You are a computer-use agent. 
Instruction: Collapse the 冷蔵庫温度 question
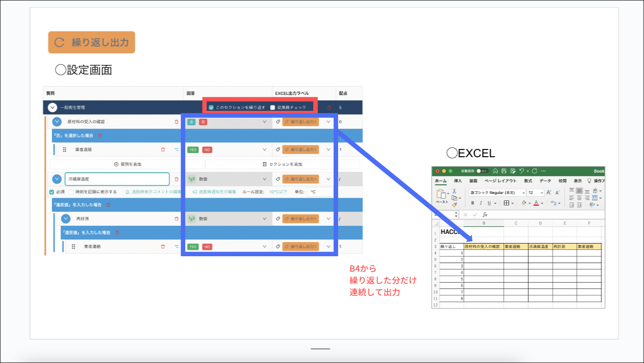(57, 179)
